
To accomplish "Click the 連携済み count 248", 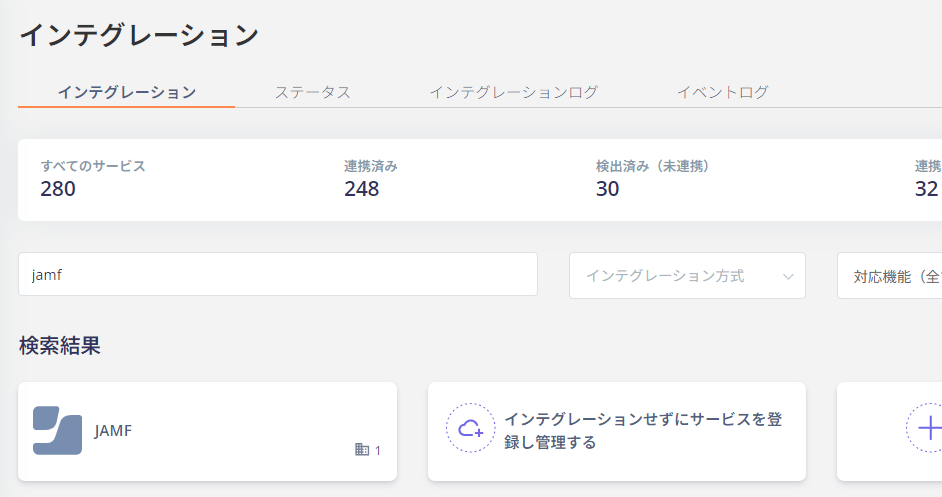I will point(362,189).
